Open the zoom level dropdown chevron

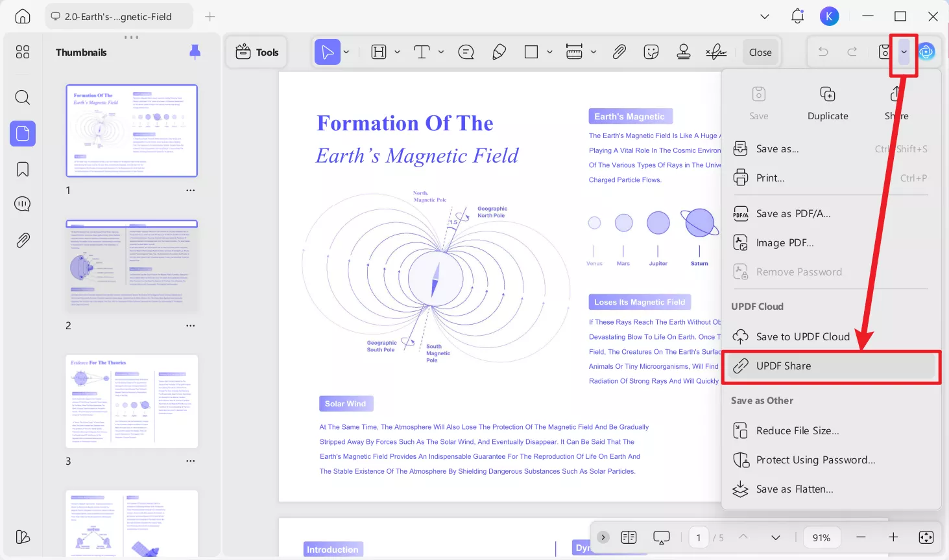[775, 537]
